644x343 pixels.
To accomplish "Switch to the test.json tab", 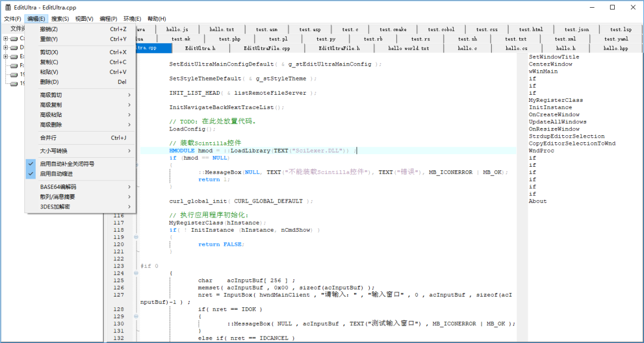I will pos(577,29).
